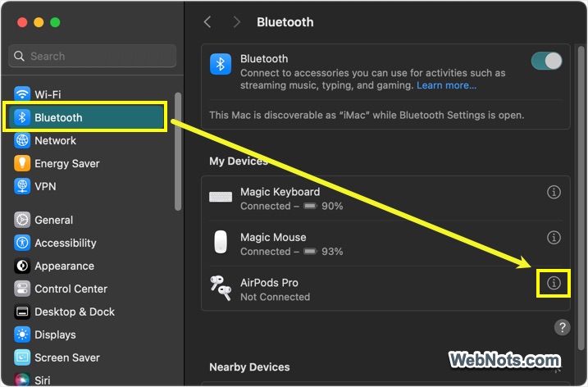
Task: Go forward with the right chevron
Action: click(236, 22)
